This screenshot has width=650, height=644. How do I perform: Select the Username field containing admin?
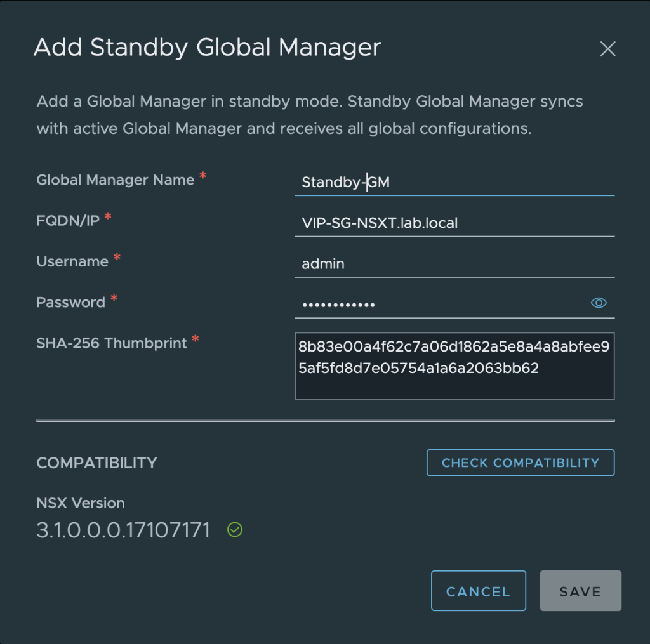tap(454, 263)
